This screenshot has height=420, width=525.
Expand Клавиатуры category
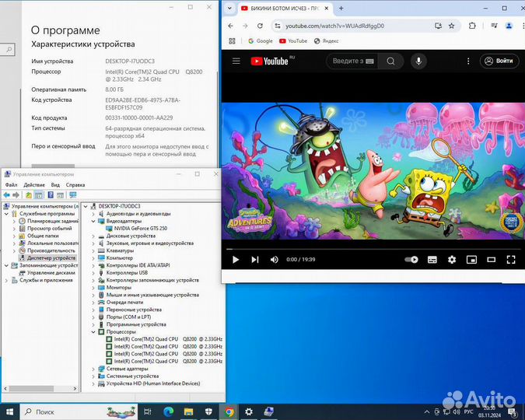93,251
